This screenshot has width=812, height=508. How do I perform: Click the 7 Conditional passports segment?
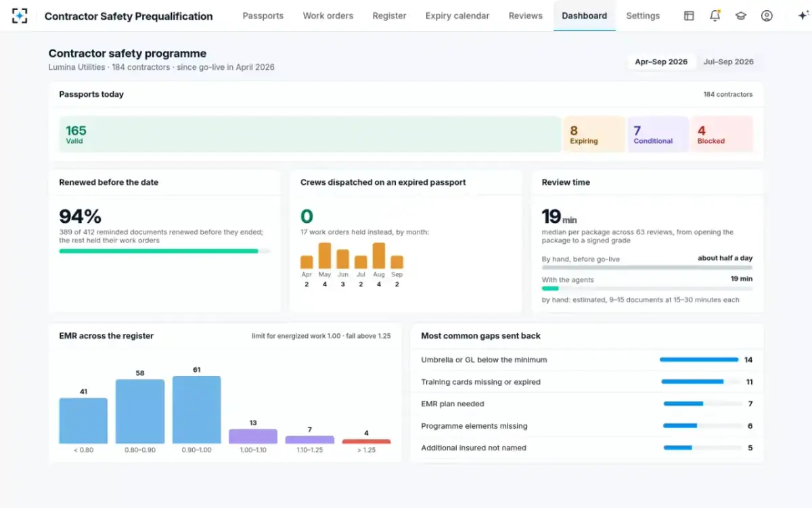point(658,134)
